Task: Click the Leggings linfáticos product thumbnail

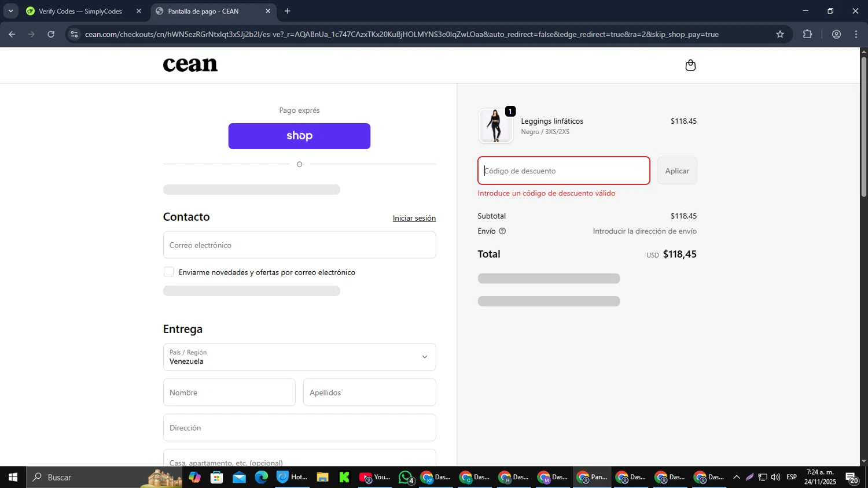Action: (x=495, y=125)
